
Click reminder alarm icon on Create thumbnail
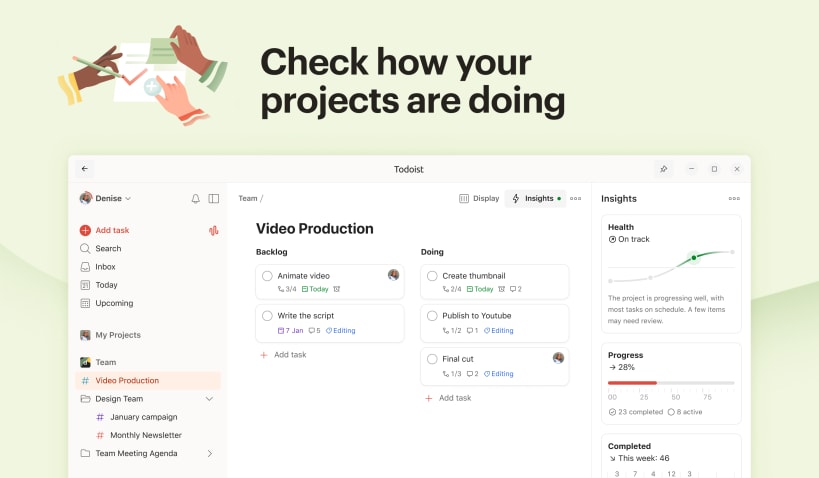[501, 289]
